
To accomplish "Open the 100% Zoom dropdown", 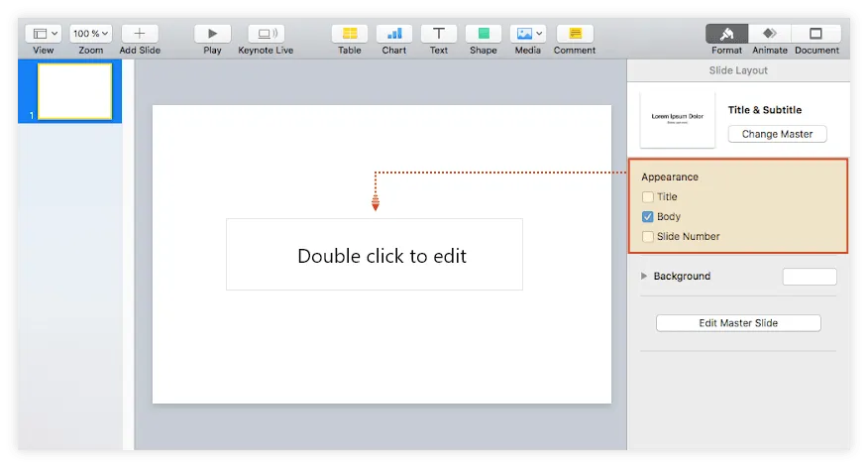I will pyautogui.click(x=90, y=34).
